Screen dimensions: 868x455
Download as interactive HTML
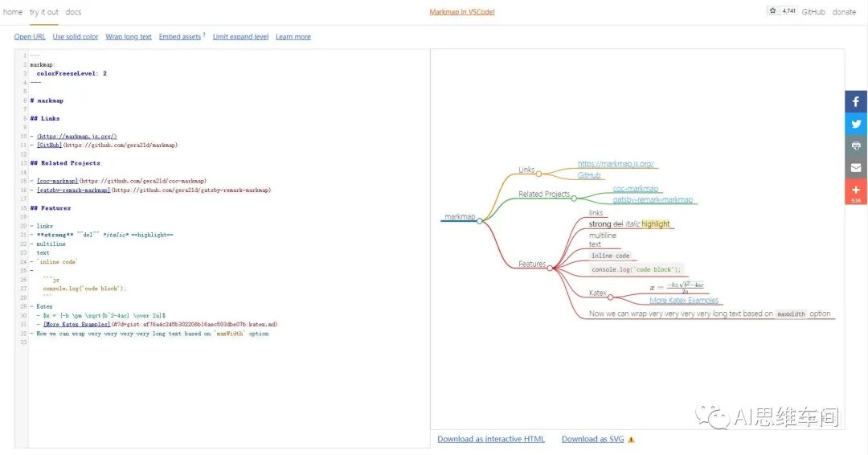click(491, 439)
